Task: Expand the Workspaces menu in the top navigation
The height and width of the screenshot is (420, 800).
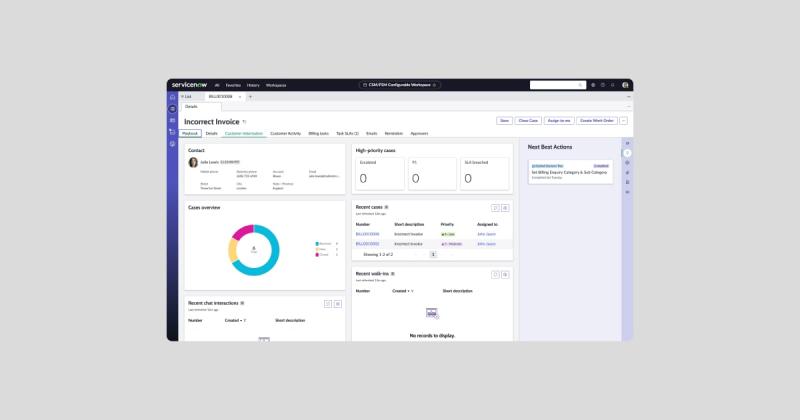Action: (x=276, y=85)
